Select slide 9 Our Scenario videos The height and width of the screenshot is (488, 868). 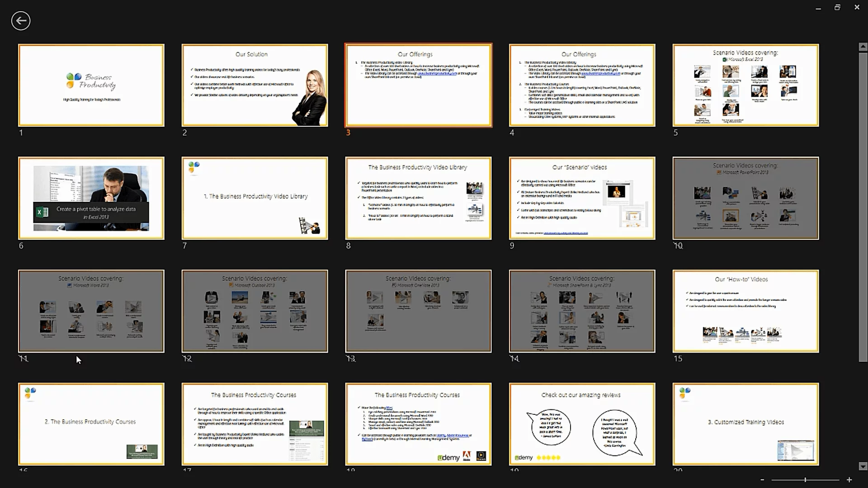click(x=582, y=198)
